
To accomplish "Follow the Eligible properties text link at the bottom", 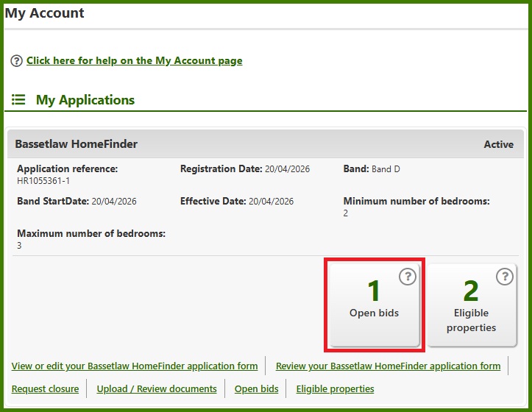I will [x=336, y=389].
